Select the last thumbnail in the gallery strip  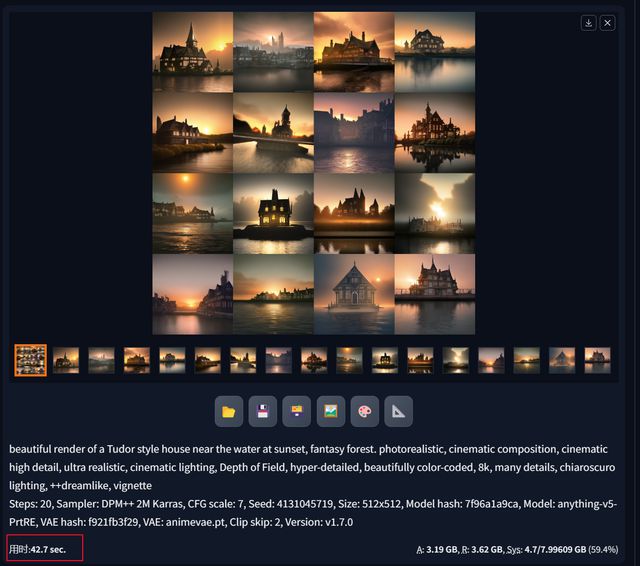[598, 360]
